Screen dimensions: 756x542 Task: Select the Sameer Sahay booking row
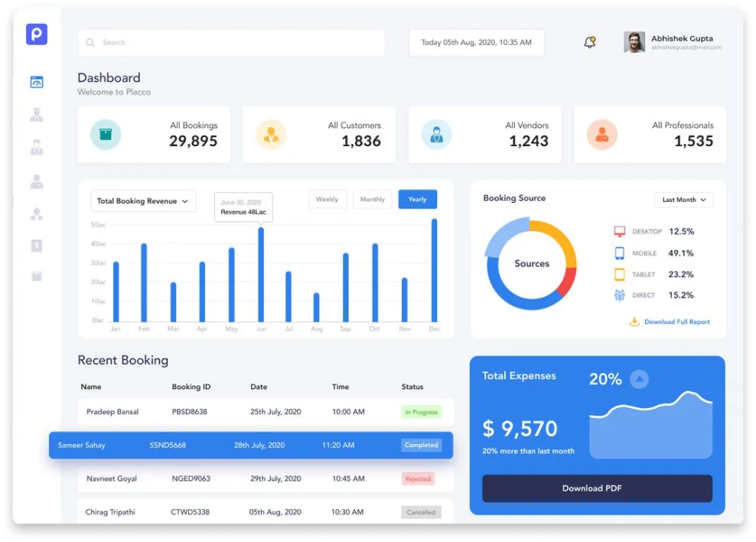click(253, 445)
